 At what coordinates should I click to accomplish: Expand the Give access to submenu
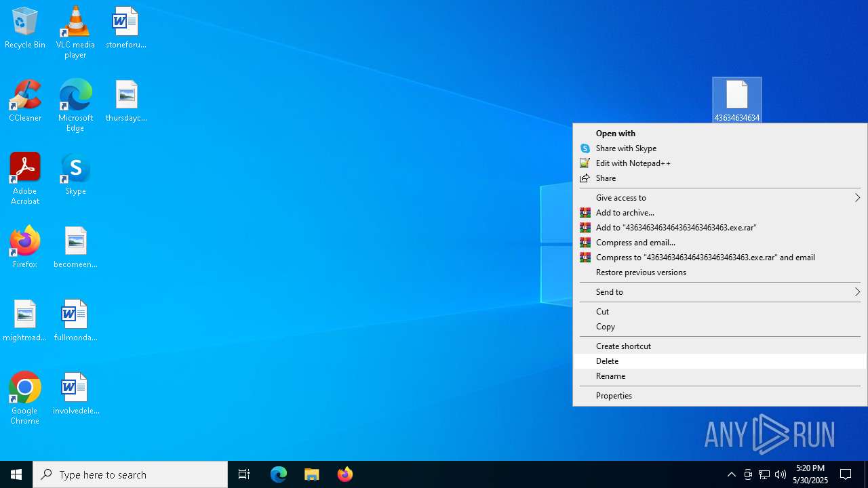coord(720,198)
